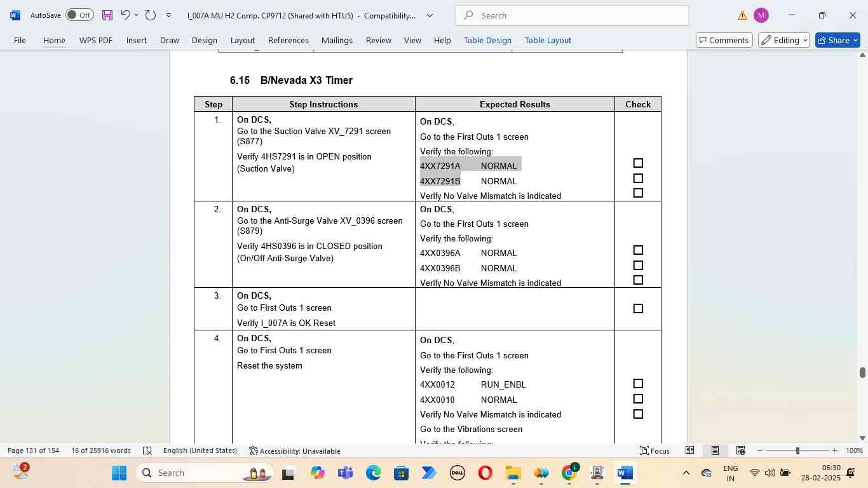This screenshot has width=868, height=488.
Task: Undo the last action
Action: 125,15
